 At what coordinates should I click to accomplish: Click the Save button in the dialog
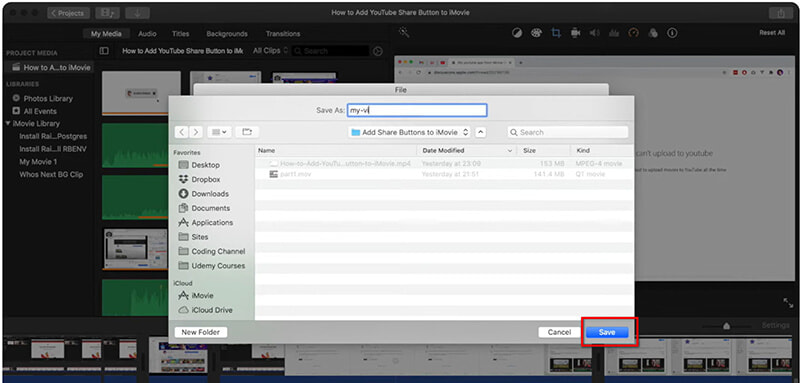607,332
